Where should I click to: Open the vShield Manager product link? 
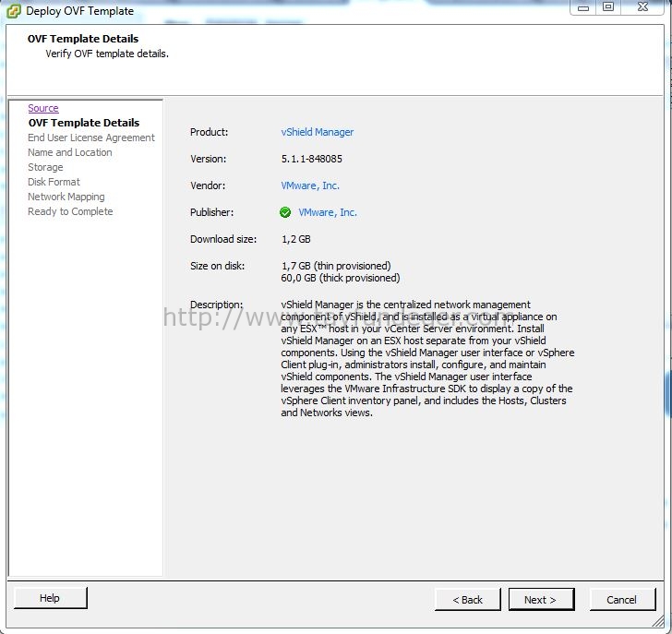click(318, 132)
